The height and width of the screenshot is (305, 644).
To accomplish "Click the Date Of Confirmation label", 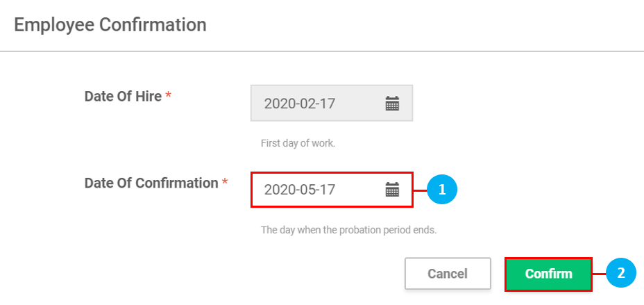I will 151,183.
